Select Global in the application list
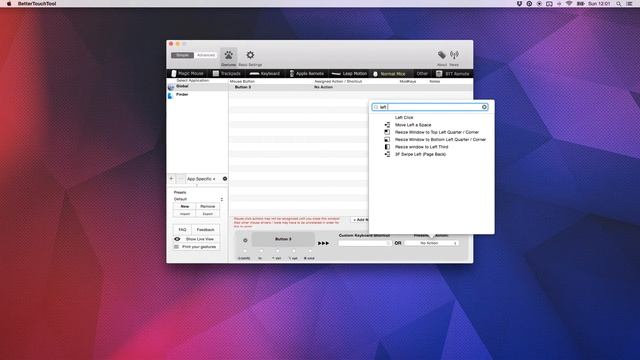Image resolution: width=640 pixels, height=360 pixels. click(198, 87)
